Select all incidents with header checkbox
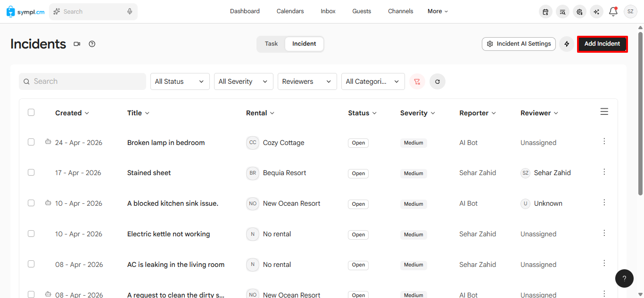Viewport: 644px width, 298px height. click(31, 112)
